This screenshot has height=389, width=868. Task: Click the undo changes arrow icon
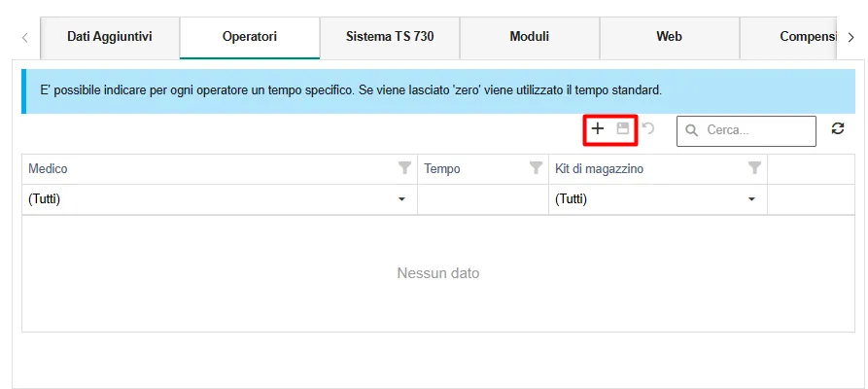pos(648,129)
